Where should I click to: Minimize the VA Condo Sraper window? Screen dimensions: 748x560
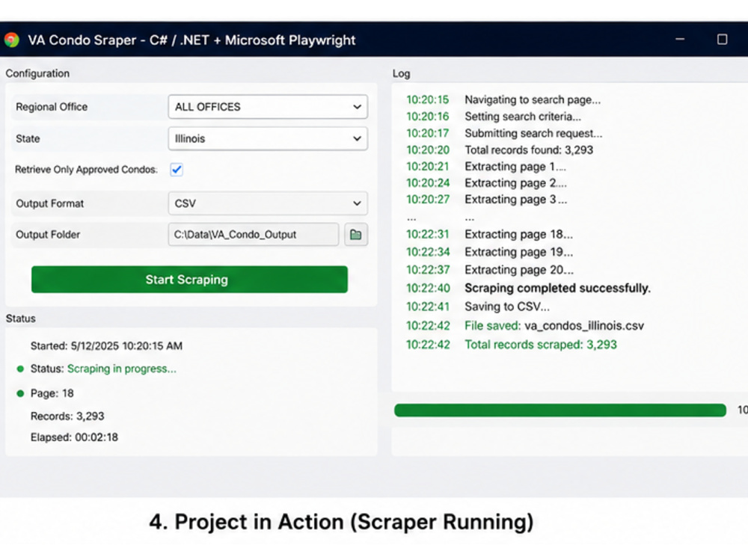[680, 39]
